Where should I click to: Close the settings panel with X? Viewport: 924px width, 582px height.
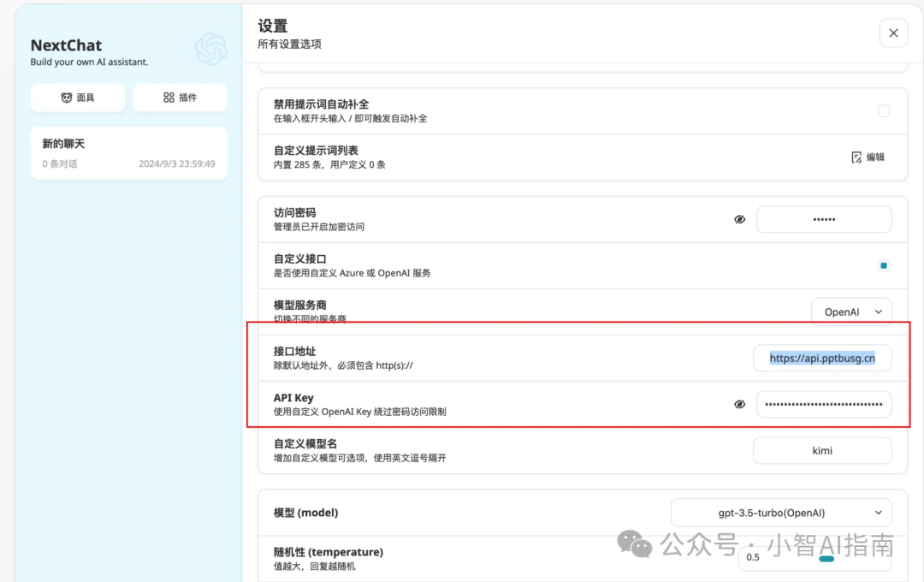pyautogui.click(x=893, y=33)
